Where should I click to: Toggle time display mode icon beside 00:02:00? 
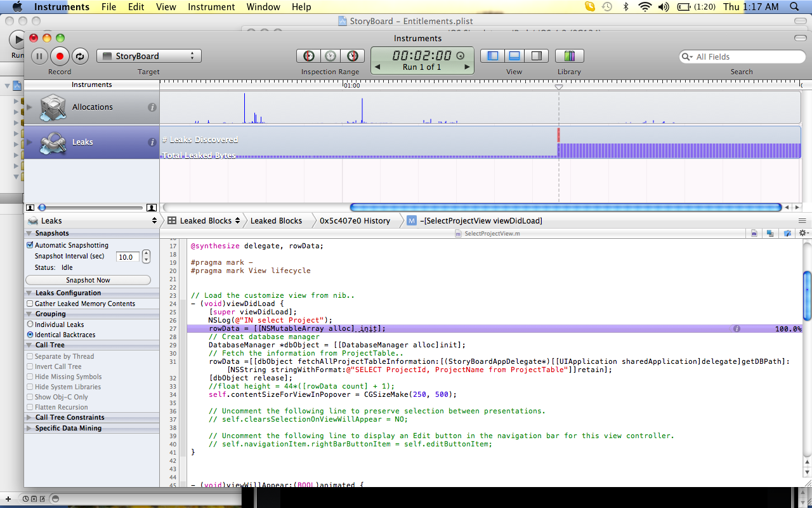point(461,55)
